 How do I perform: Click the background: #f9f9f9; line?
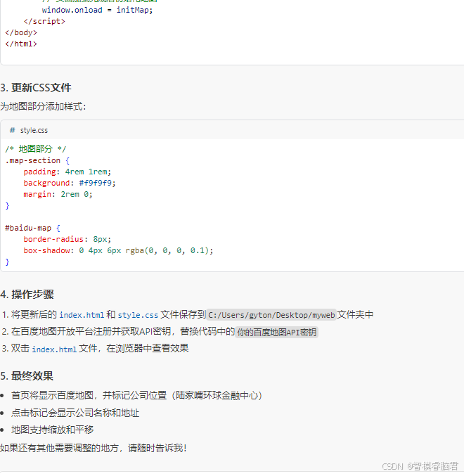70,183
